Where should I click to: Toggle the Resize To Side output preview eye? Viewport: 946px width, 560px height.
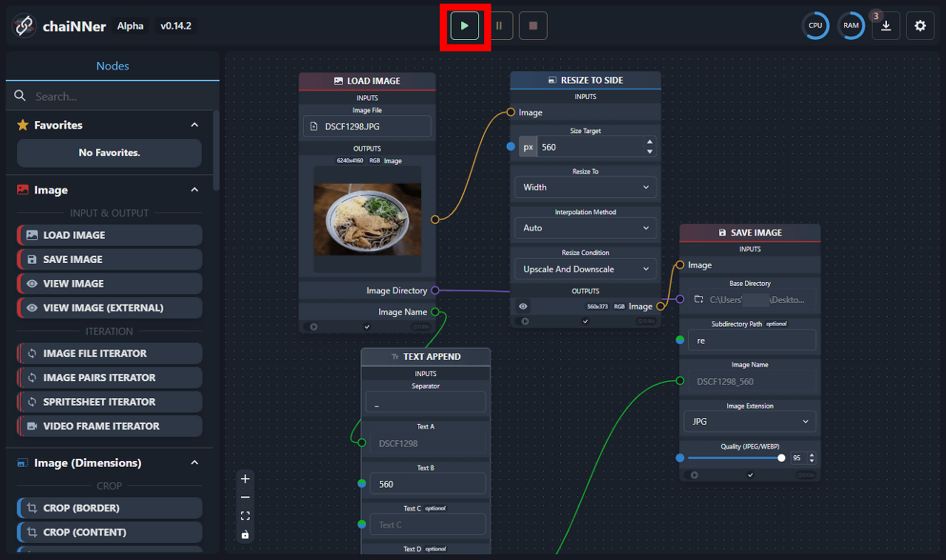click(x=523, y=307)
